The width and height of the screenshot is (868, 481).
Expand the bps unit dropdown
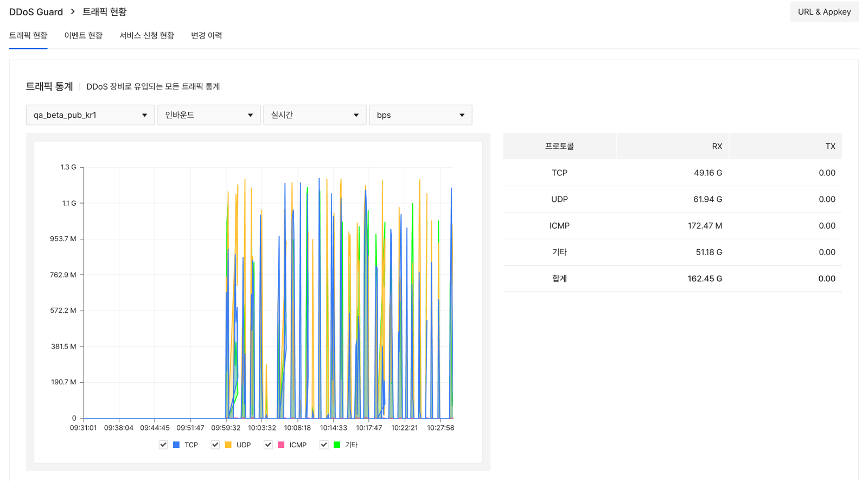point(420,115)
